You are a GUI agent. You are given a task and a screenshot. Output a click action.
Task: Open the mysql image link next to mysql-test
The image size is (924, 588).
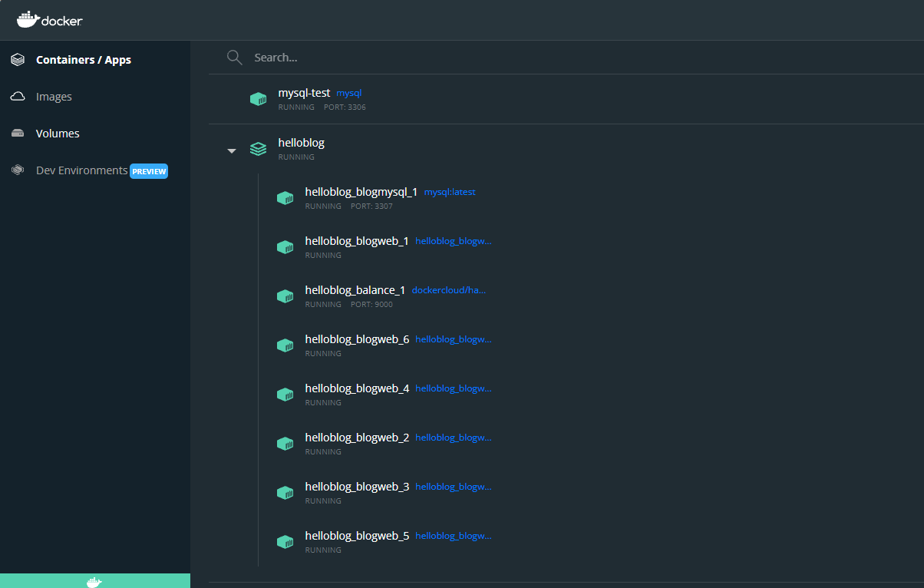click(348, 92)
